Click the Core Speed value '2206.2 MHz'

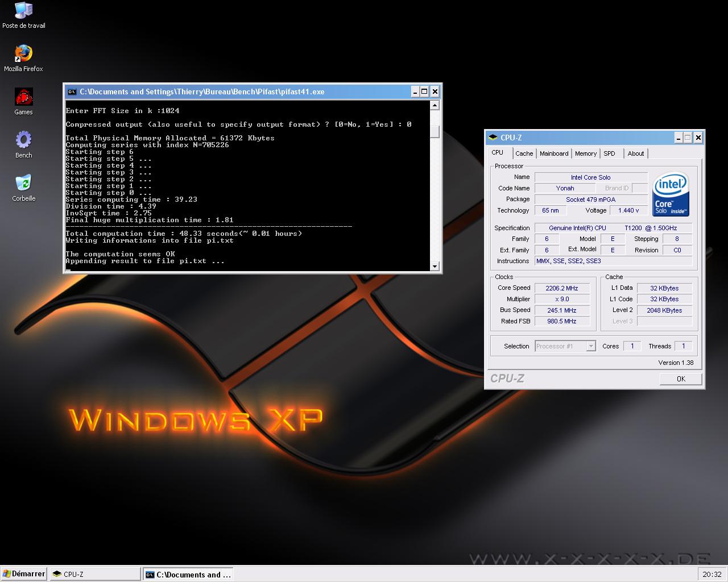[x=561, y=288]
